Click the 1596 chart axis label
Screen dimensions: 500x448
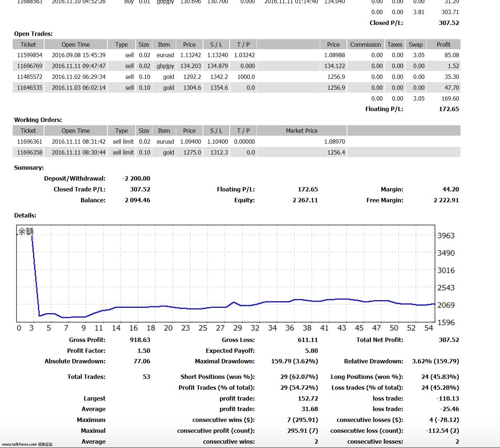(446, 322)
